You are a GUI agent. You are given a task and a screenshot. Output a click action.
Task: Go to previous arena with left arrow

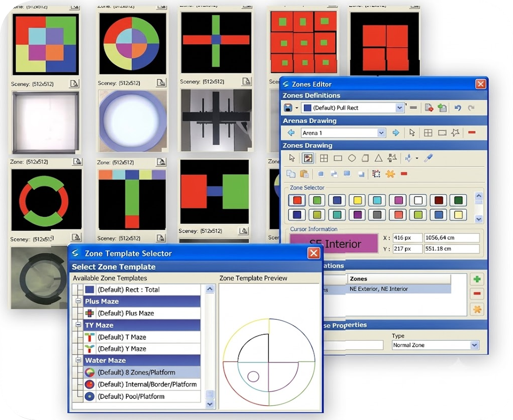291,133
